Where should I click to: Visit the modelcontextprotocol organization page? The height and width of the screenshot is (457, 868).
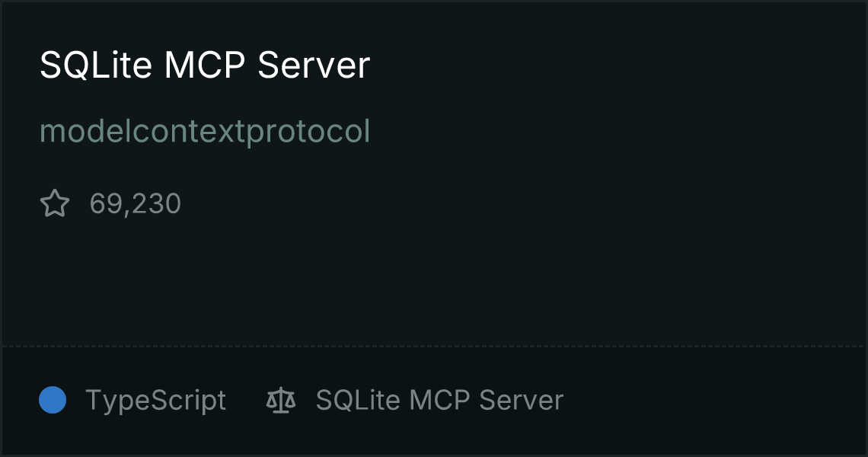205,132
